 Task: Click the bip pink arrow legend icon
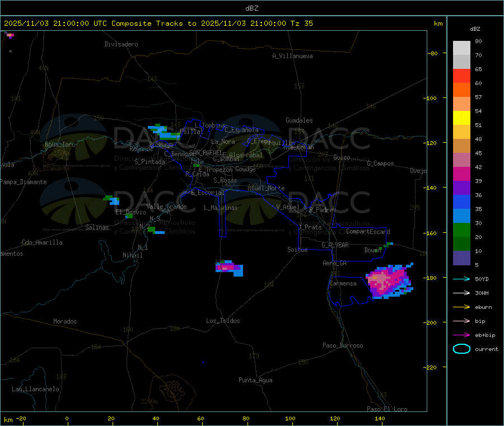click(x=461, y=321)
